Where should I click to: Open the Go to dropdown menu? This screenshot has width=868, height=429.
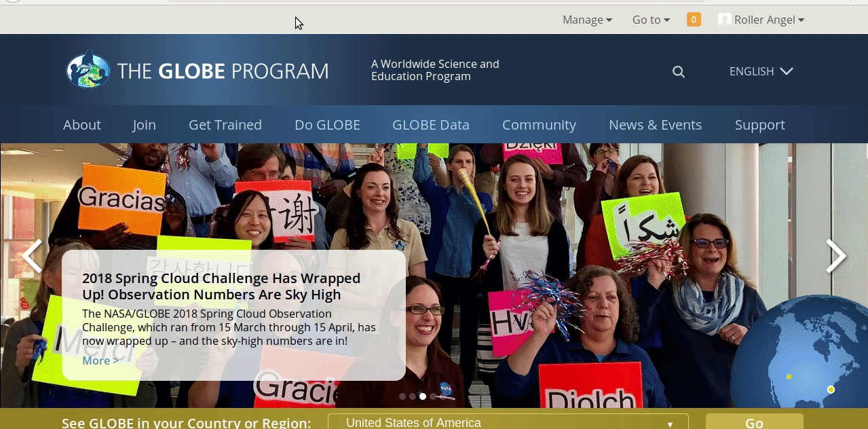tap(651, 20)
